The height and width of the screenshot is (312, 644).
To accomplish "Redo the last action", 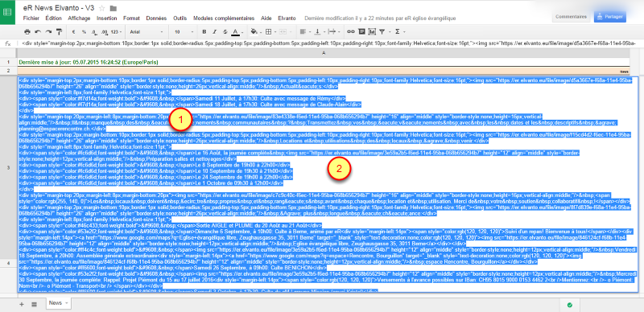I will click(x=48, y=31).
